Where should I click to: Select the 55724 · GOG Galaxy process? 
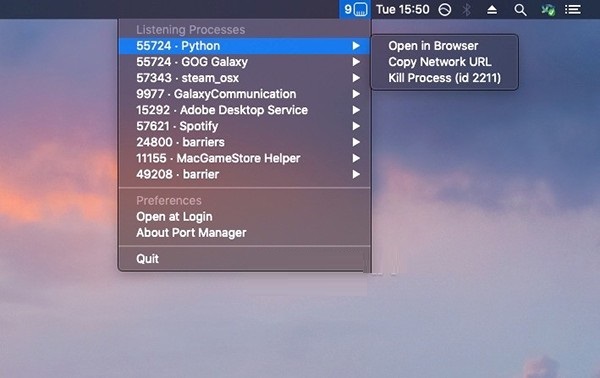(x=244, y=62)
